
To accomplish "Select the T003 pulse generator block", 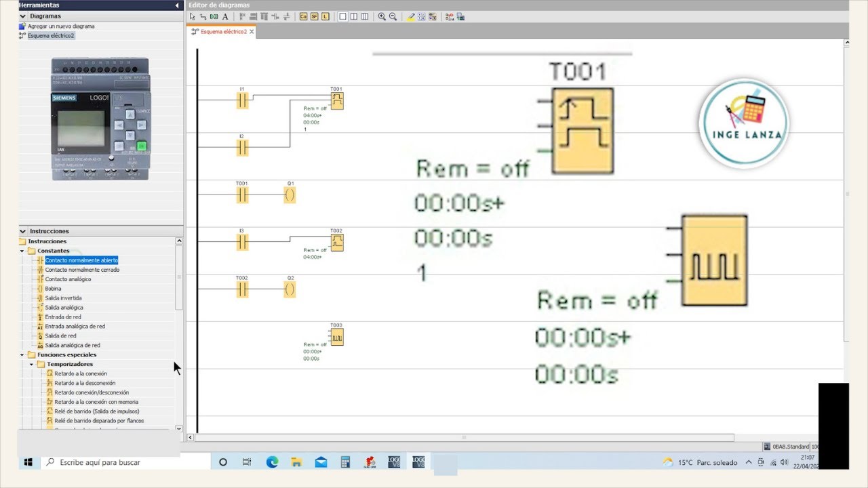I will pyautogui.click(x=336, y=337).
